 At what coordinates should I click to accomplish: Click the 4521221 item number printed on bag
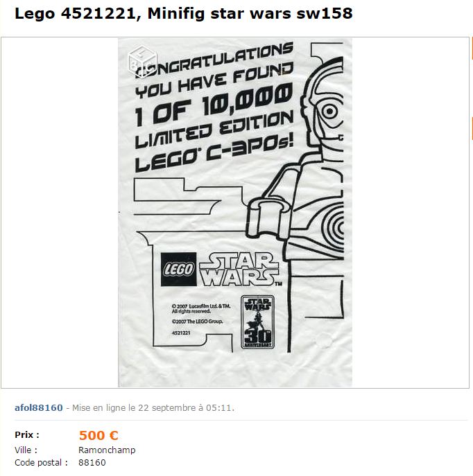click(181, 333)
